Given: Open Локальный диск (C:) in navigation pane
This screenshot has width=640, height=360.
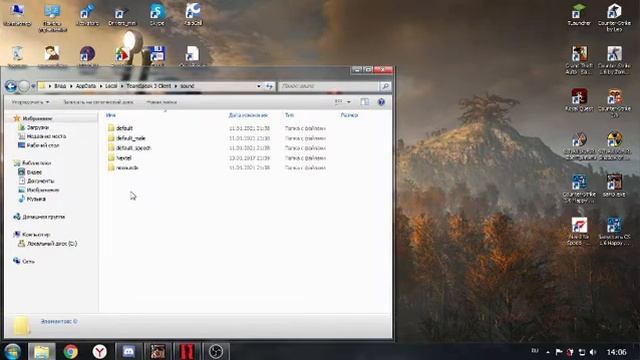Looking at the screenshot, I should click(x=51, y=244).
